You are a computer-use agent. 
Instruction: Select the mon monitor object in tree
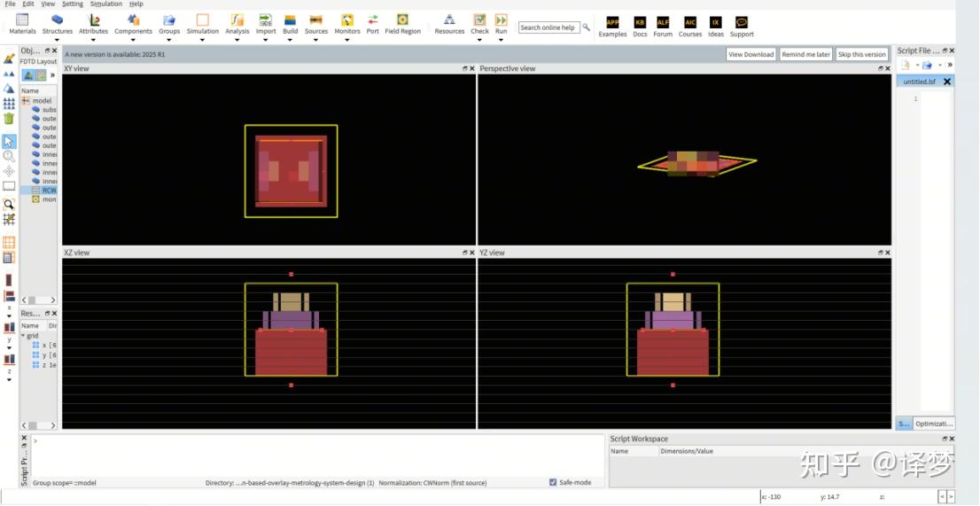(x=43, y=199)
